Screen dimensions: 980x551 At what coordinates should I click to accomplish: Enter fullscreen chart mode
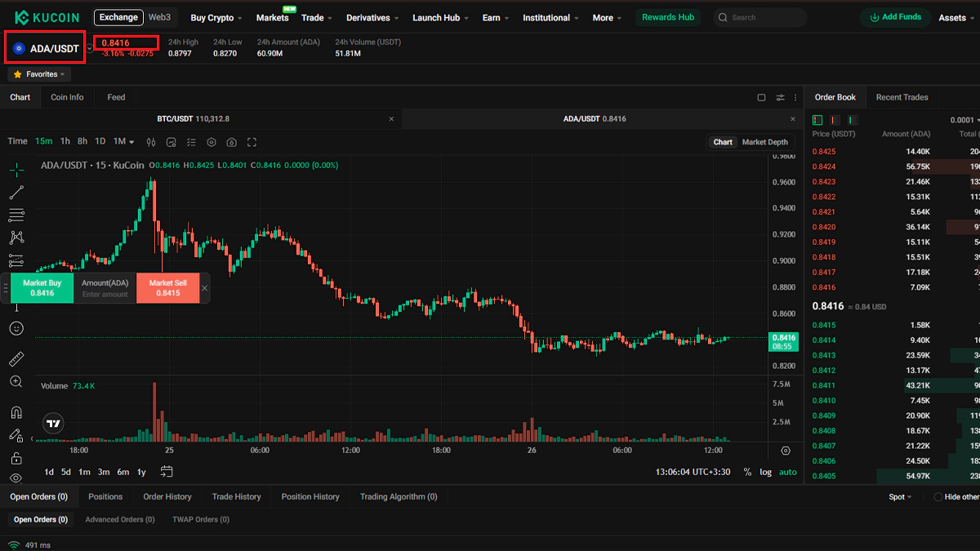[x=252, y=142]
